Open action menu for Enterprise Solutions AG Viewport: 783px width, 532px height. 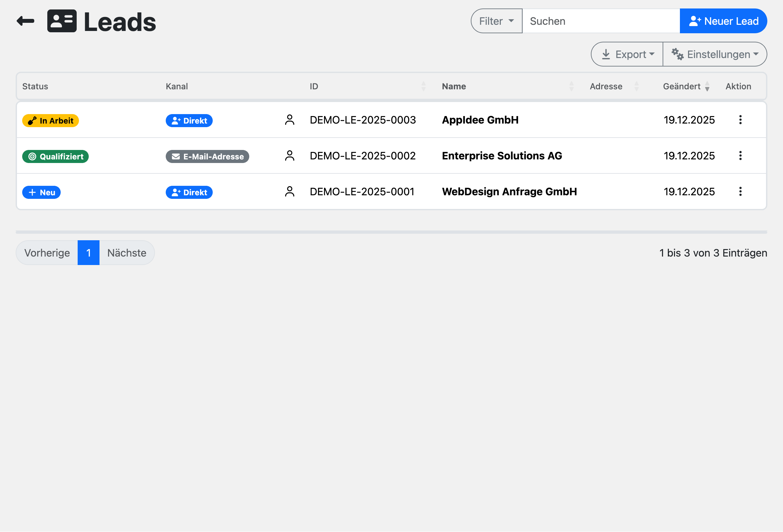click(x=740, y=155)
